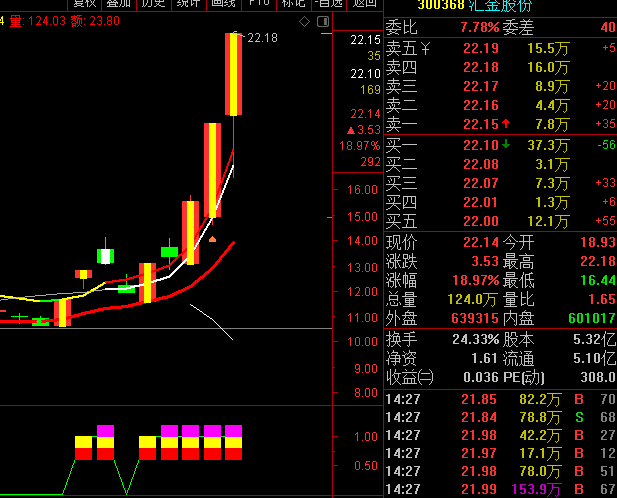Click the 外盘 value 639315
This screenshot has width=617, height=498.
[475, 318]
